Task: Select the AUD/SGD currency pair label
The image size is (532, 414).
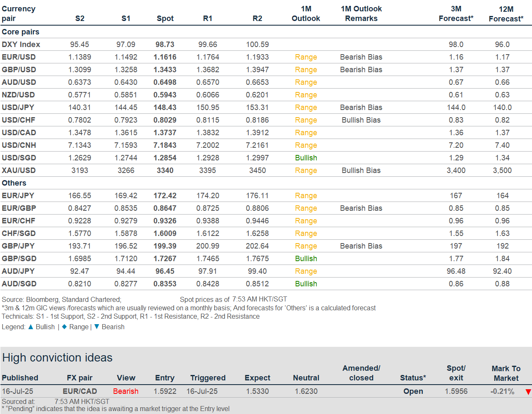Action: click(19, 284)
